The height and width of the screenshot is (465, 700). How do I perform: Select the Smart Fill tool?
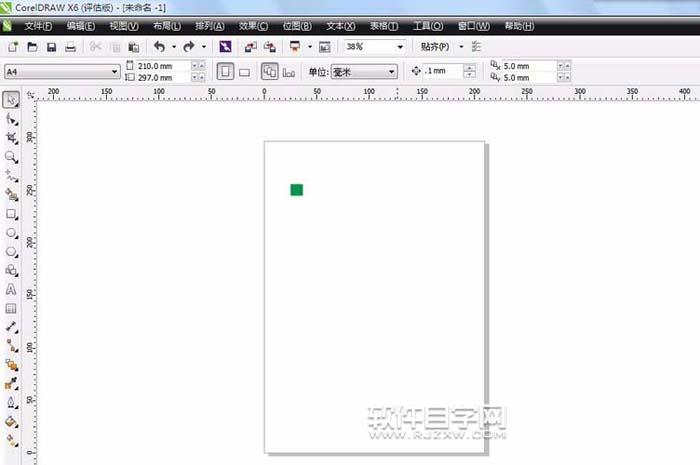[12, 195]
